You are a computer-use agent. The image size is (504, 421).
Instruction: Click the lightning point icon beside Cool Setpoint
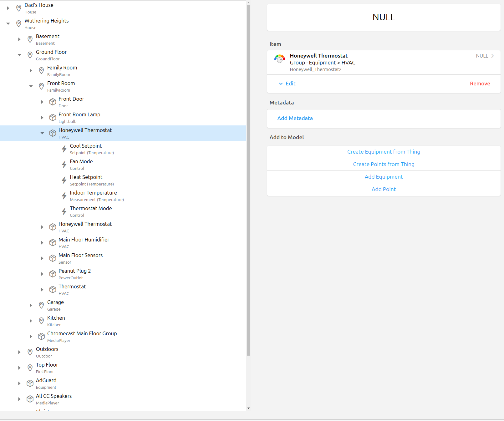tap(64, 149)
